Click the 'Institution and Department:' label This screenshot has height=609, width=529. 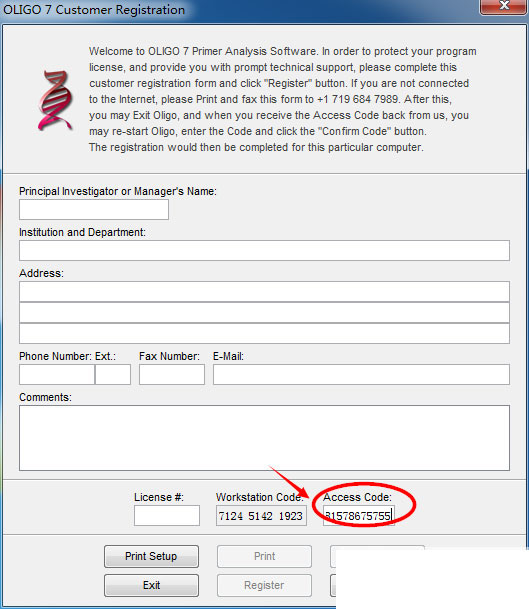click(82, 232)
